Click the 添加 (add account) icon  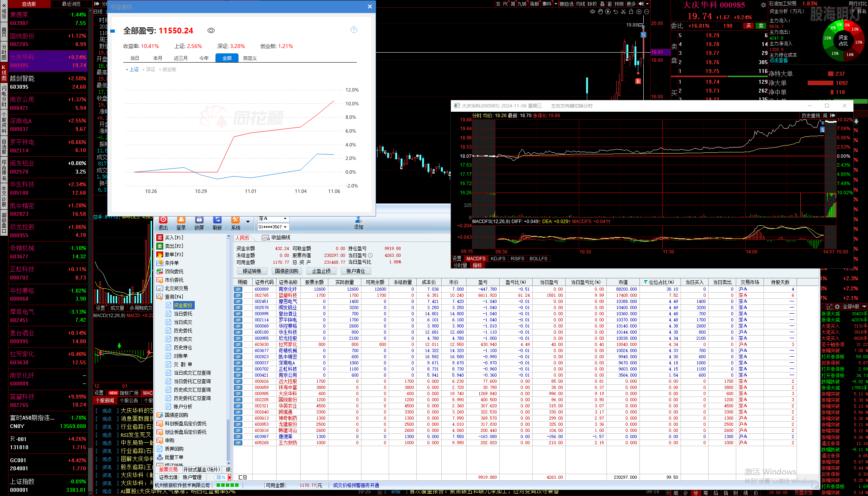(359, 220)
